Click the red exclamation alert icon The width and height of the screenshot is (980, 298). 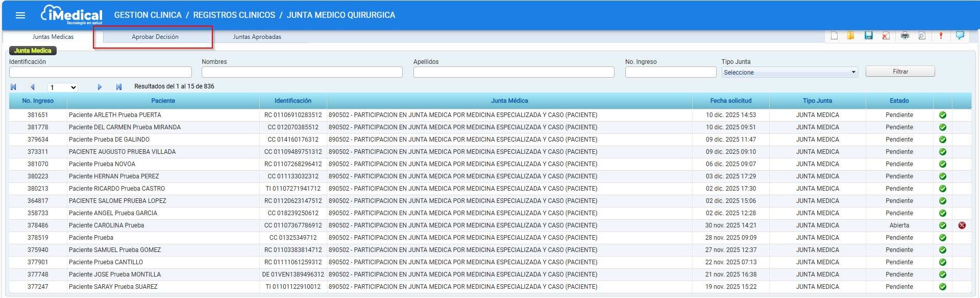pos(941,35)
